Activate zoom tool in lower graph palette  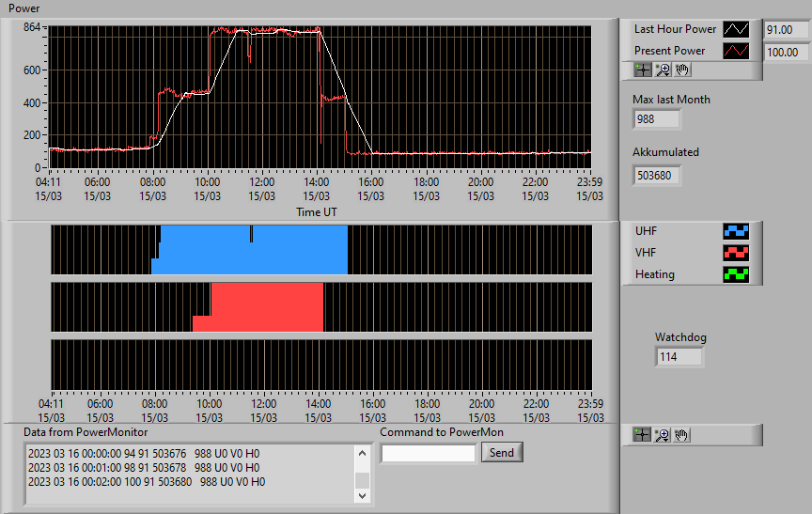tap(662, 435)
